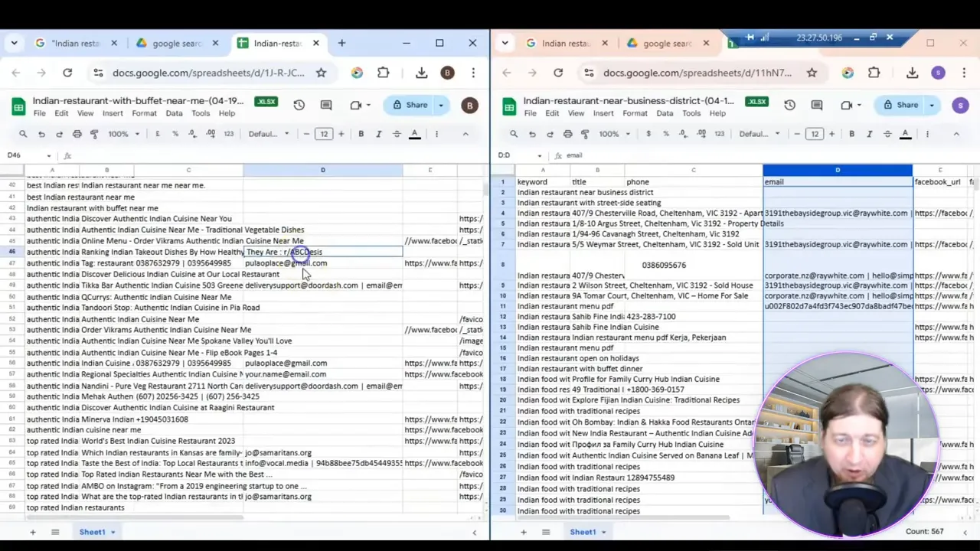Viewport: 980px width, 551px height.
Task: Undo using left window toolbar arrow
Action: point(41,134)
